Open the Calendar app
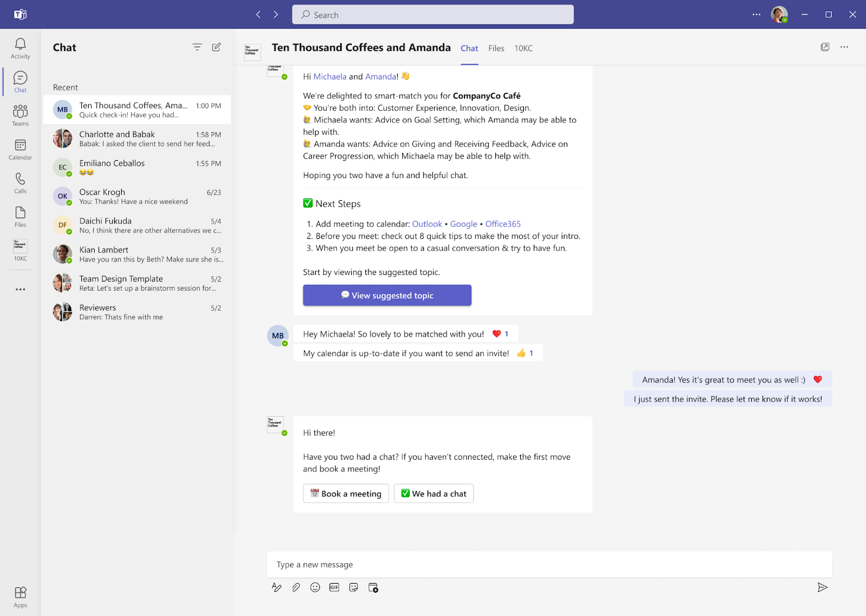The height and width of the screenshot is (616, 866). 20,149
